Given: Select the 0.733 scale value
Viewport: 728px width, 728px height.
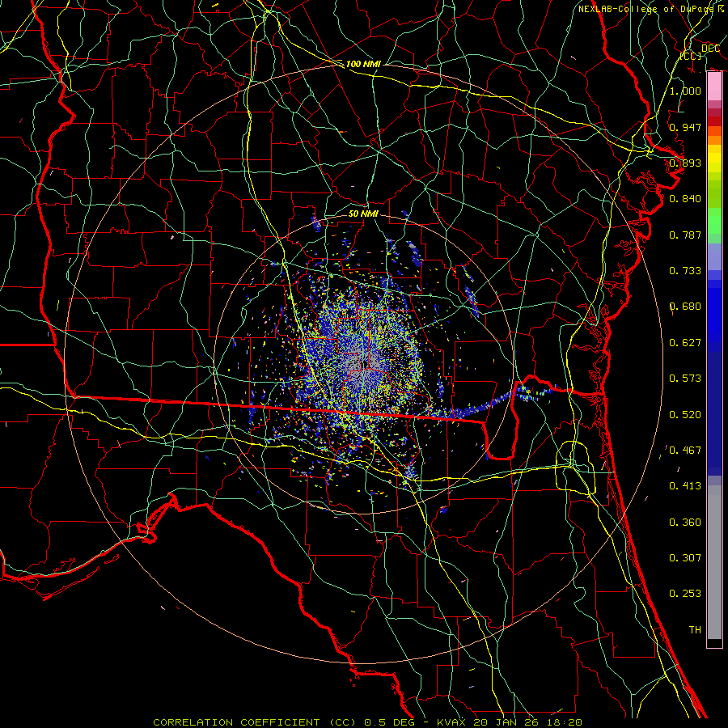Looking at the screenshot, I should tap(685, 271).
